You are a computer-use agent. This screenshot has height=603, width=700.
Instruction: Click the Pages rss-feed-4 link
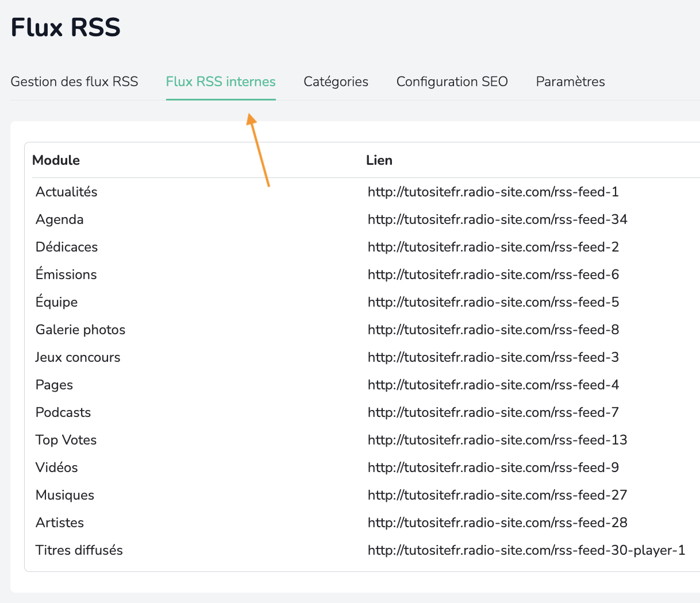pos(493,385)
